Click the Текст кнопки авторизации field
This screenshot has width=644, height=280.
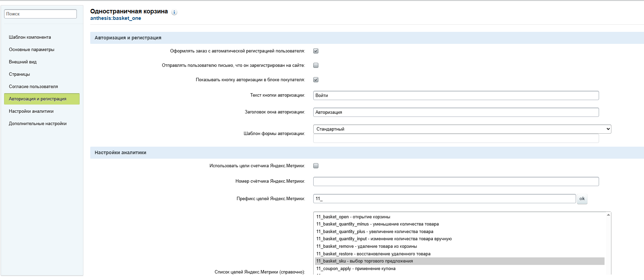456,96
